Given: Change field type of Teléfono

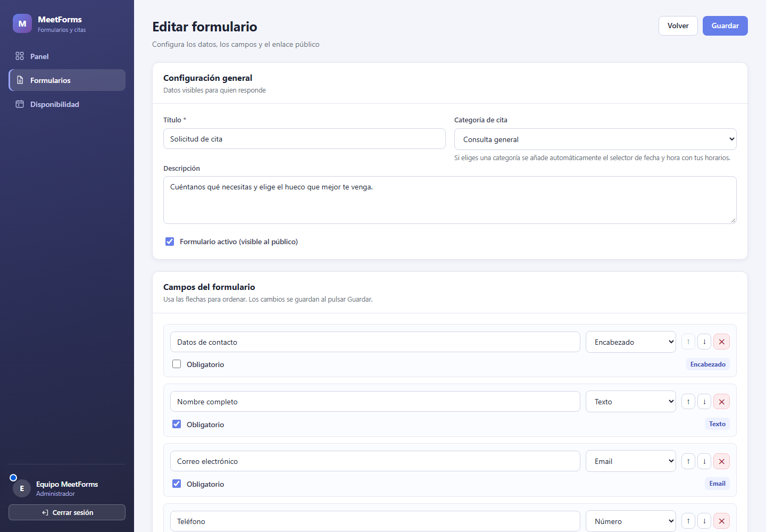Looking at the screenshot, I should click(631, 521).
